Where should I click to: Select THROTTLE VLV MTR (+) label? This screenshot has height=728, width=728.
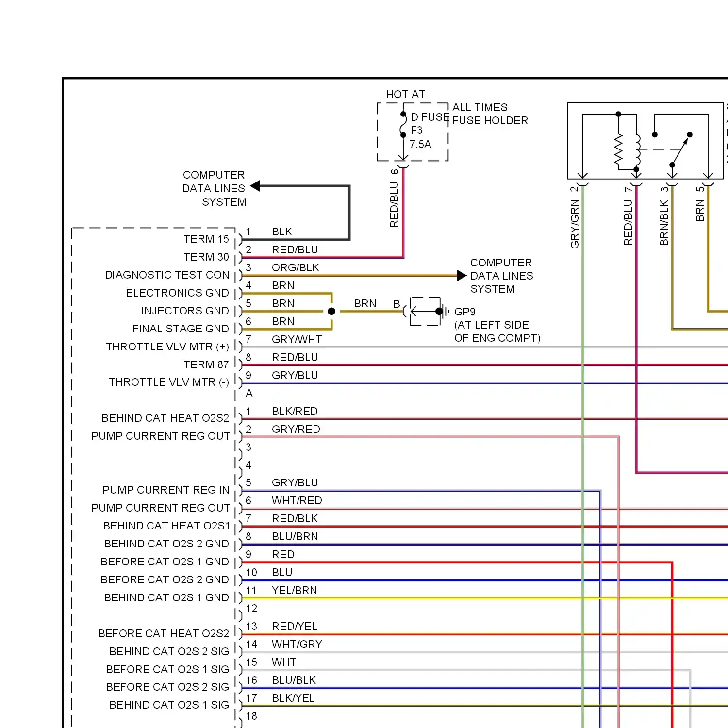click(x=167, y=347)
